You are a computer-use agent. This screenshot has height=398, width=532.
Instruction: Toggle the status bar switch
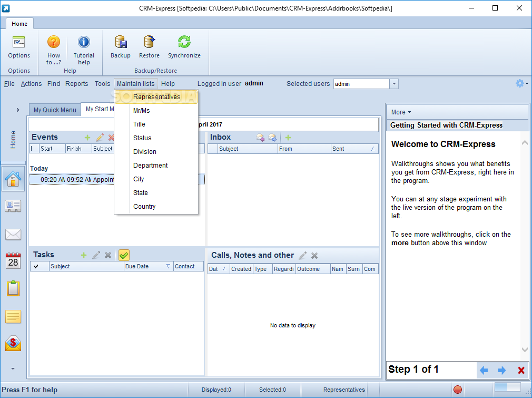(508, 387)
